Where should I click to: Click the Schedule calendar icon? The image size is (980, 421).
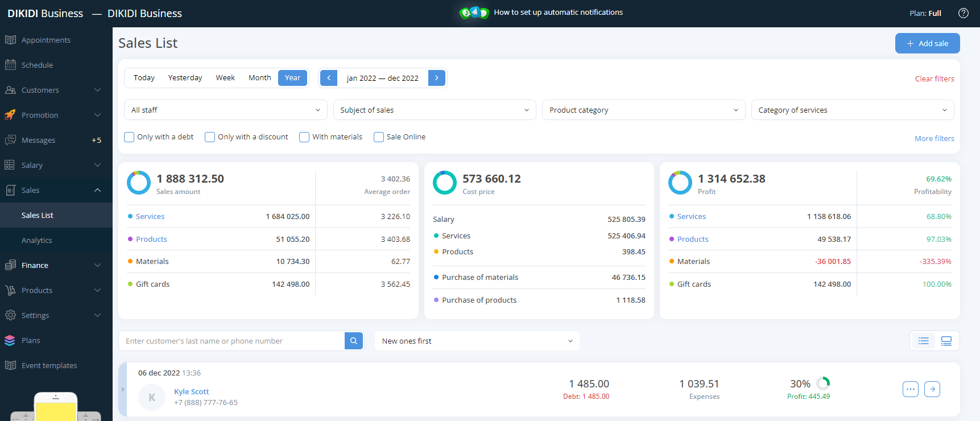(10, 65)
